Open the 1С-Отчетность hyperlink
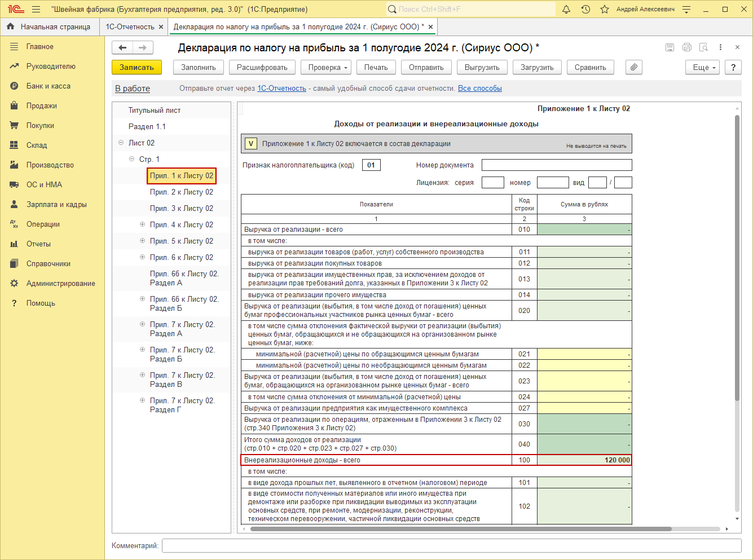This screenshot has width=753, height=560. point(281,89)
